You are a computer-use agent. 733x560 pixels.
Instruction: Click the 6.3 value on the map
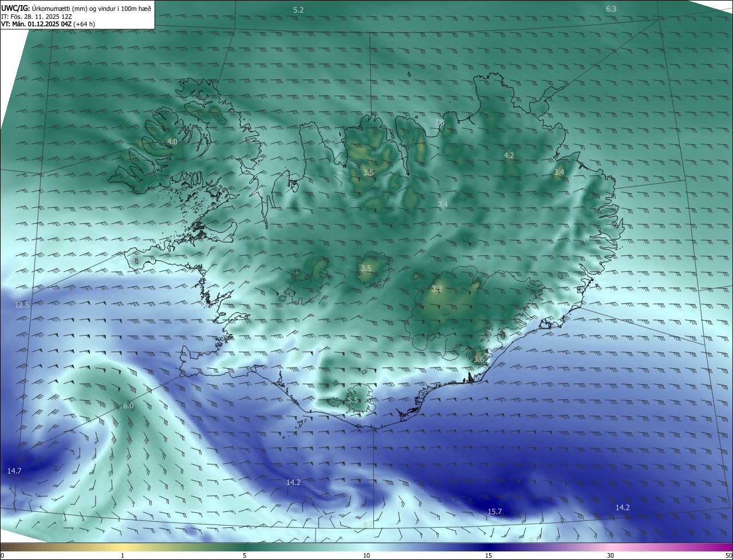pos(611,9)
